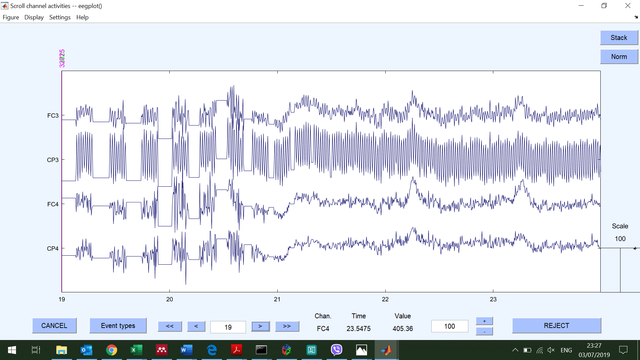Click the muted volume tray icon

[551, 350]
